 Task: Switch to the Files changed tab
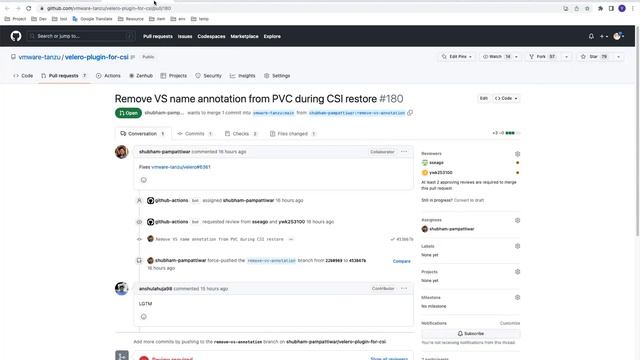(x=293, y=134)
